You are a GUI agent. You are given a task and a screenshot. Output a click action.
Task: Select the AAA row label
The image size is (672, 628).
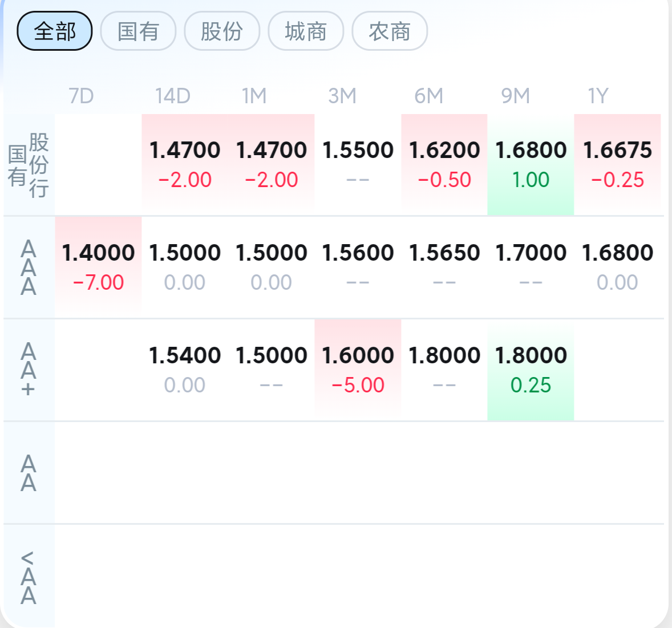[29, 268]
